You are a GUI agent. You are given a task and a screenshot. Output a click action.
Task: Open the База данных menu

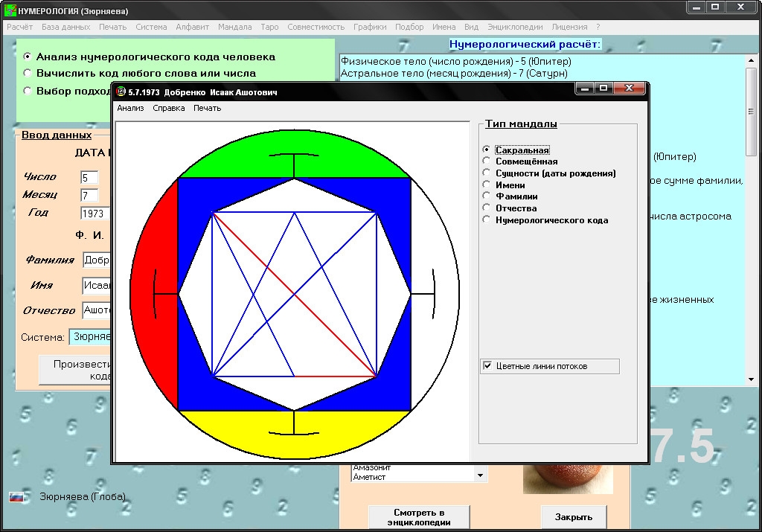tap(66, 28)
